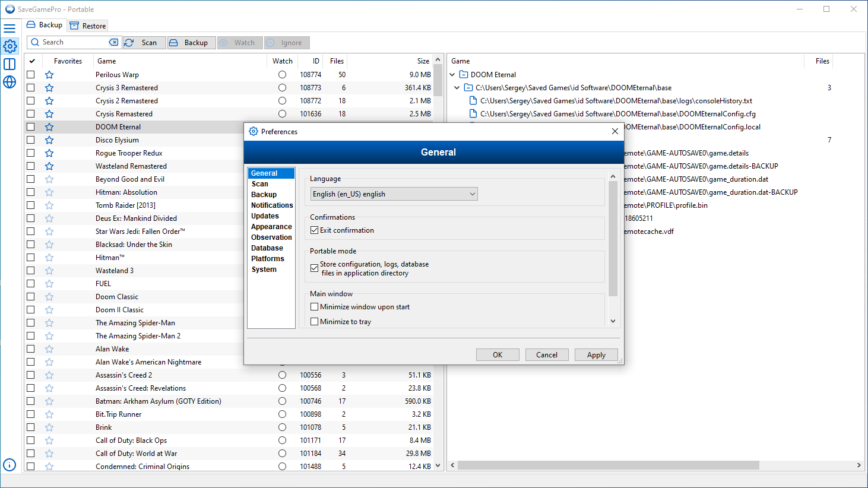The height and width of the screenshot is (488, 868).
Task: Click into the Search input field
Action: (74, 42)
